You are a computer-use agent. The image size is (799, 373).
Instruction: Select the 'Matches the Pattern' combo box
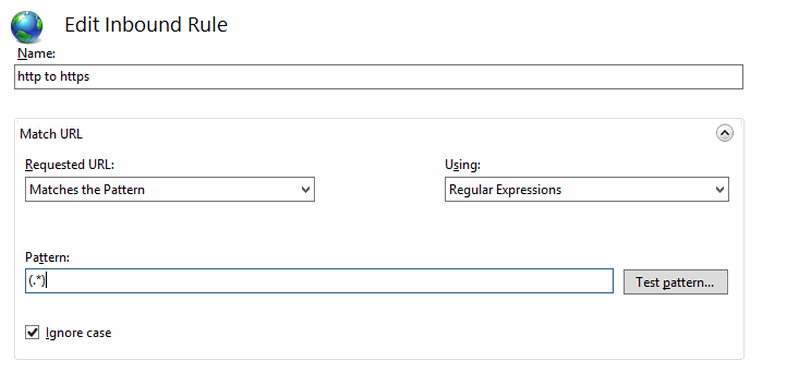[170, 190]
